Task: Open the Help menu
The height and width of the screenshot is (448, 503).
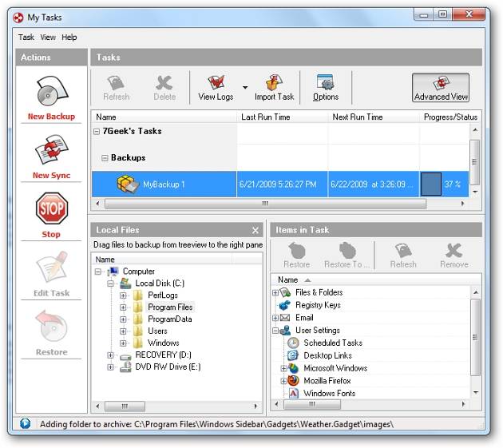Action: click(69, 38)
